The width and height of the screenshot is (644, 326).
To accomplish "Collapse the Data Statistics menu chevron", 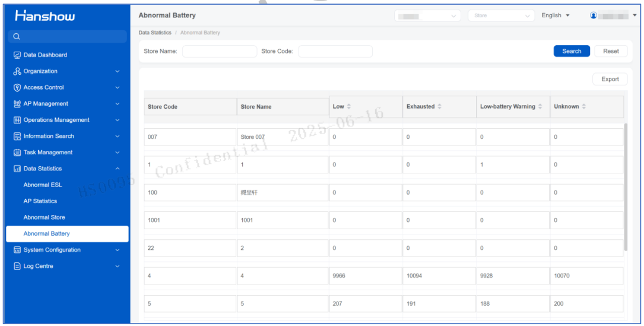I will (x=118, y=169).
